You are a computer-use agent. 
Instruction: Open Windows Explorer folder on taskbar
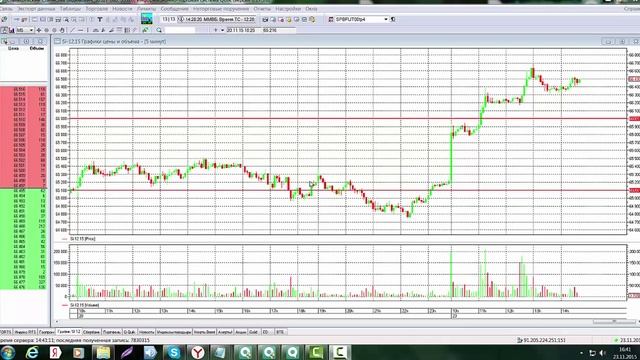(x=103, y=352)
